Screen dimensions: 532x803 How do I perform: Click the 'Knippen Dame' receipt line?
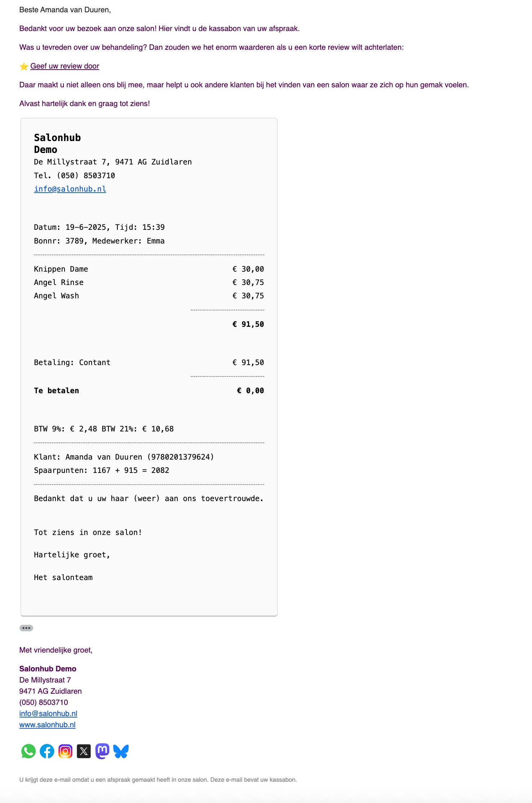point(61,269)
